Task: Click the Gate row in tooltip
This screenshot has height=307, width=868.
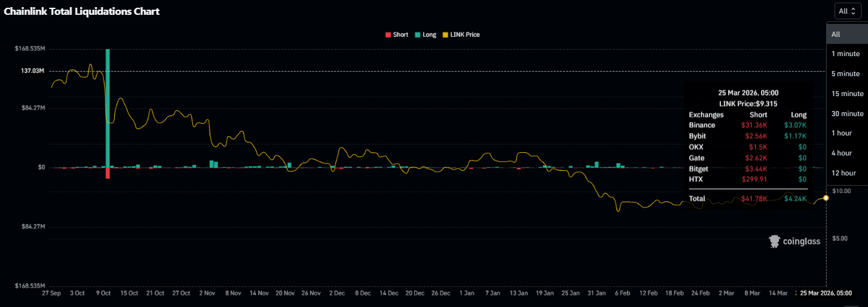Action: click(x=748, y=157)
